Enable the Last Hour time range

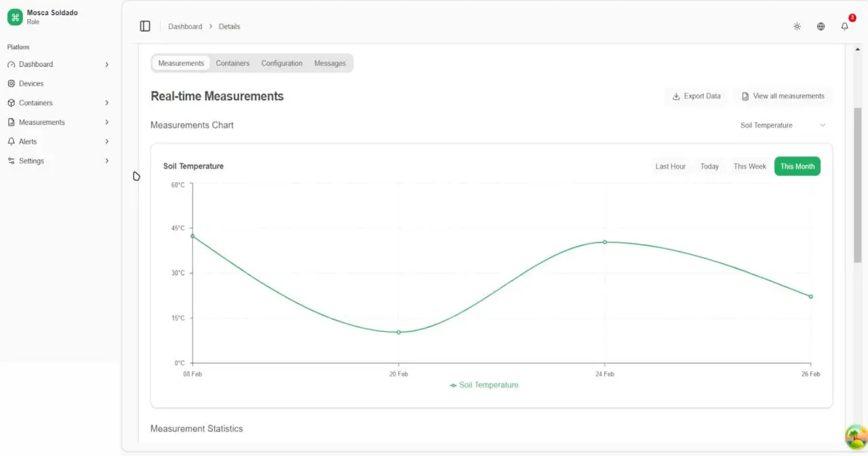(x=670, y=166)
